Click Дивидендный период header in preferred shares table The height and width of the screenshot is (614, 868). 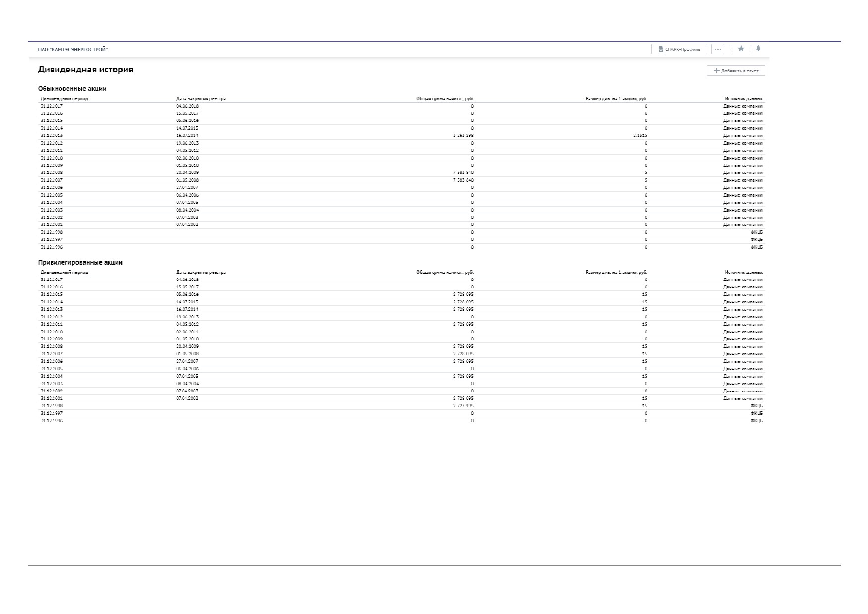click(64, 272)
